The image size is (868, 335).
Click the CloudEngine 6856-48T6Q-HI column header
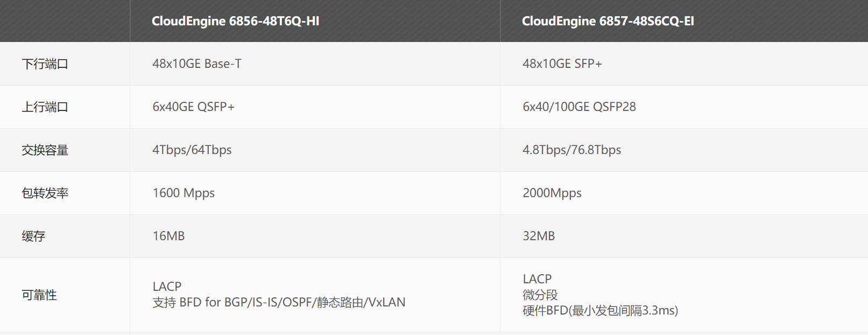(x=235, y=21)
